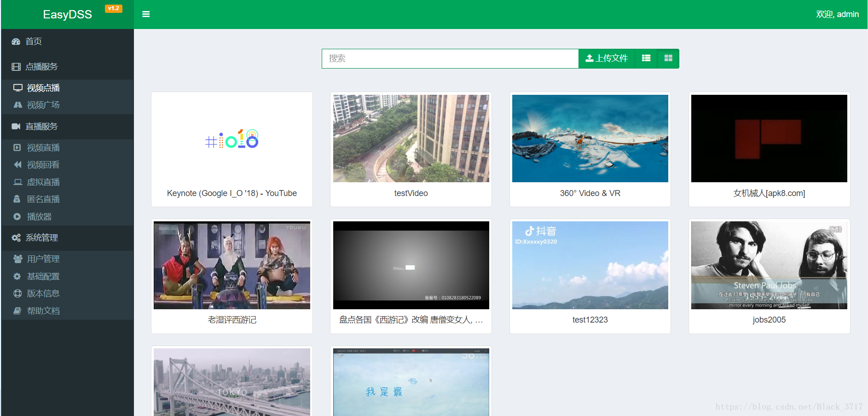This screenshot has width=868, height=416.
Task: Open the TOKYO bridge video thumbnail
Action: 232,382
